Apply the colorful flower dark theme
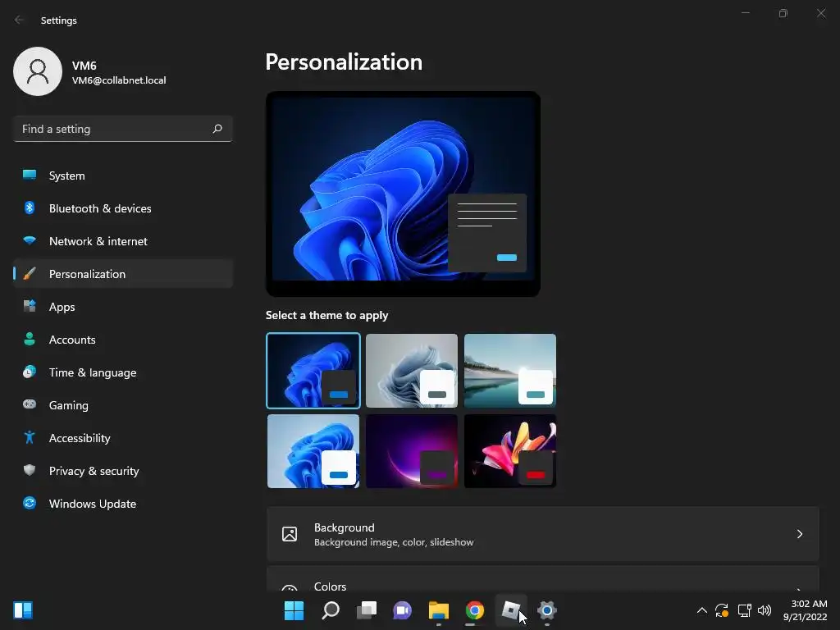Screen dimensions: 840x630 [510, 451]
